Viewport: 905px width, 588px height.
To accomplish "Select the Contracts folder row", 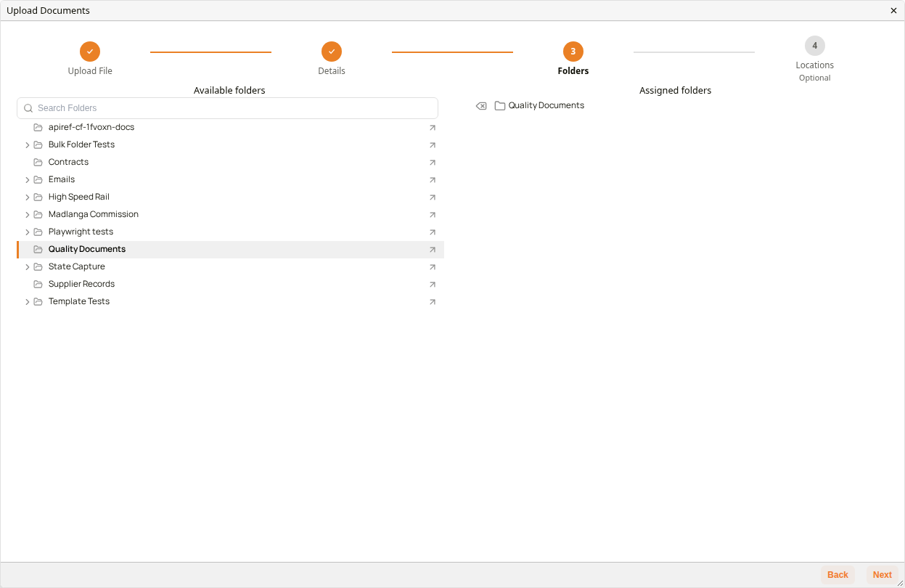I will pos(230,163).
